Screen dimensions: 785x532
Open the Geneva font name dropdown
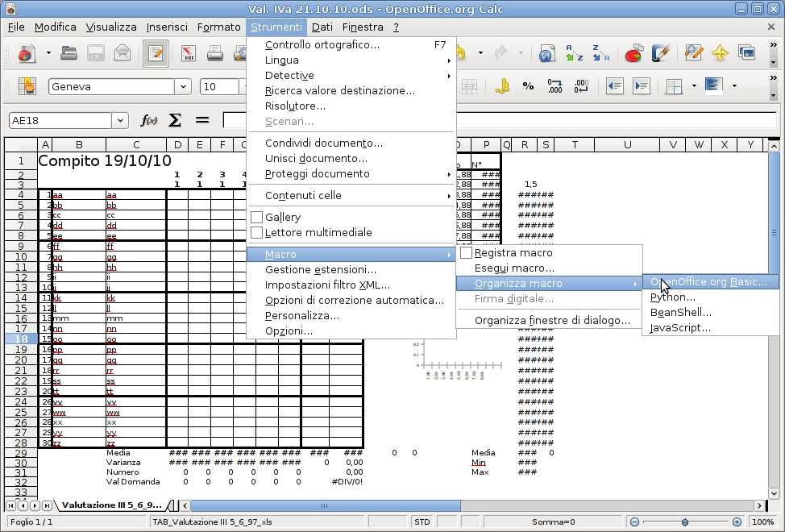(x=183, y=86)
